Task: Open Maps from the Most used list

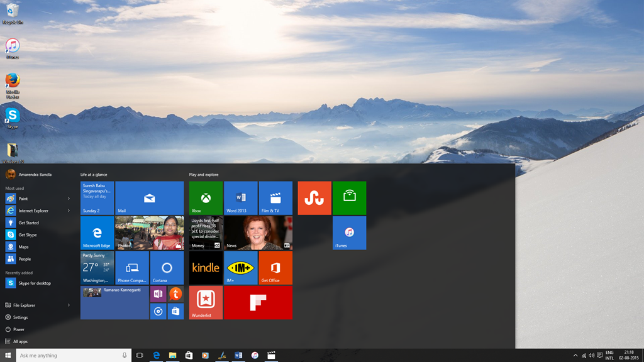Action: (x=37, y=246)
